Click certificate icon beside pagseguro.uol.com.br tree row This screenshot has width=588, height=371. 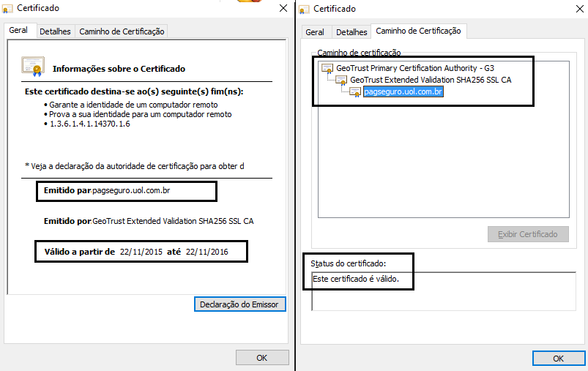tap(355, 91)
